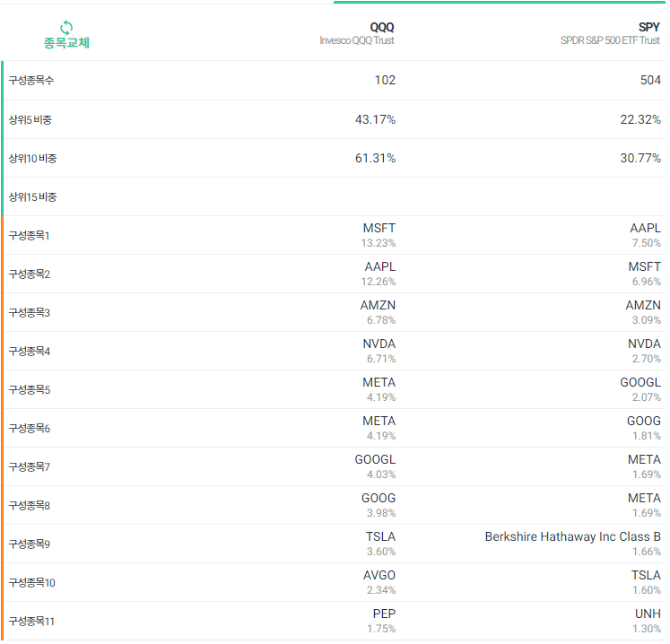Click the 종목교체 label
670x644 pixels.
point(66,43)
